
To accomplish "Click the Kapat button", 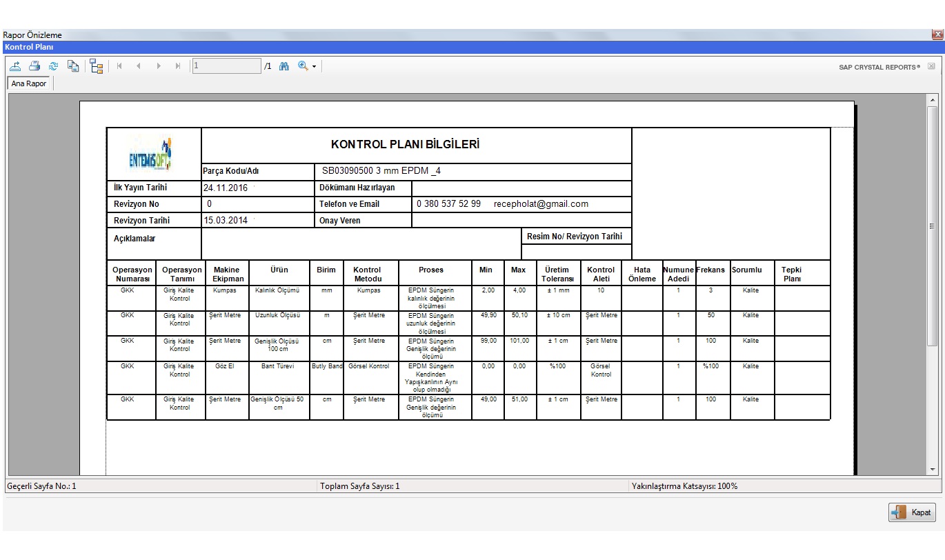I will click(x=912, y=512).
